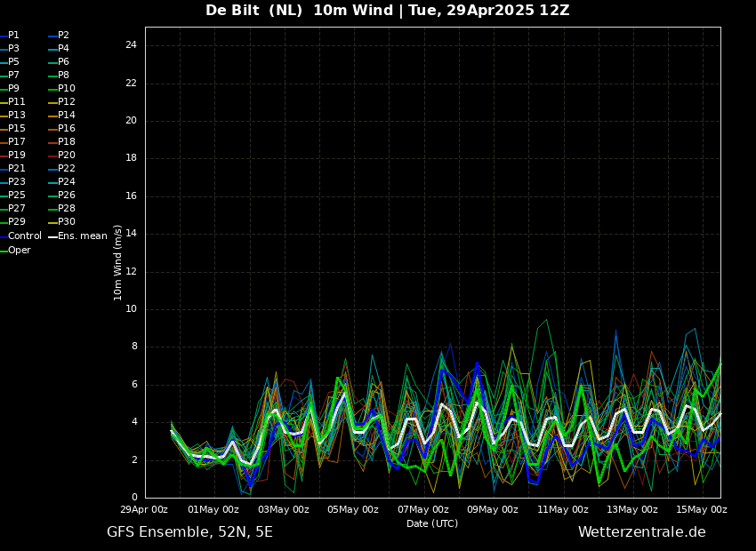Click the P20 line color swatch
The image size is (756, 551).
coord(52,156)
